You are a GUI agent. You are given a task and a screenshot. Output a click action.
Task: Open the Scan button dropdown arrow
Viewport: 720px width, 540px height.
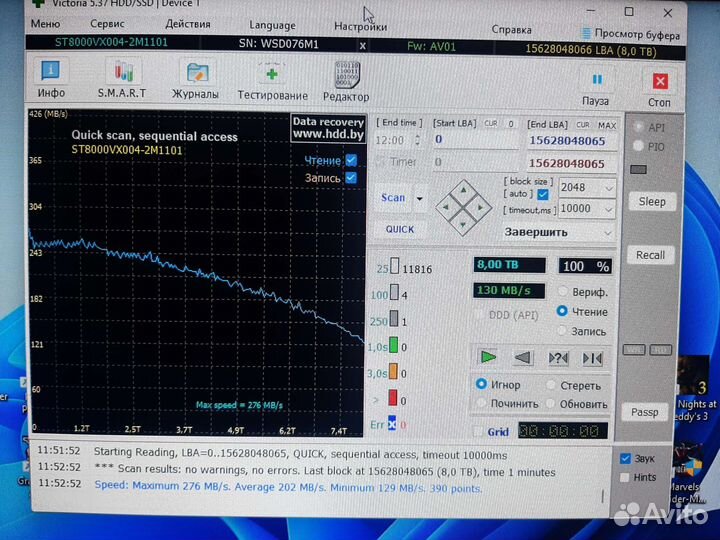tap(420, 198)
